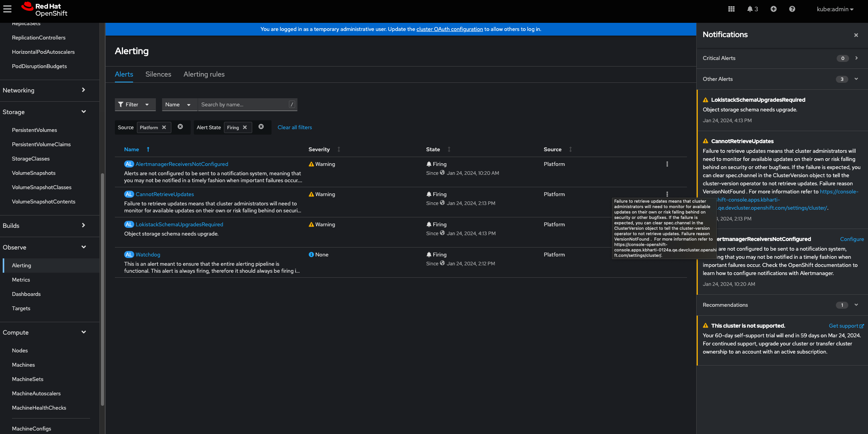Image resolution: width=868 pixels, height=434 pixels.
Task: Clear the entire Source filter group
Action: click(180, 127)
